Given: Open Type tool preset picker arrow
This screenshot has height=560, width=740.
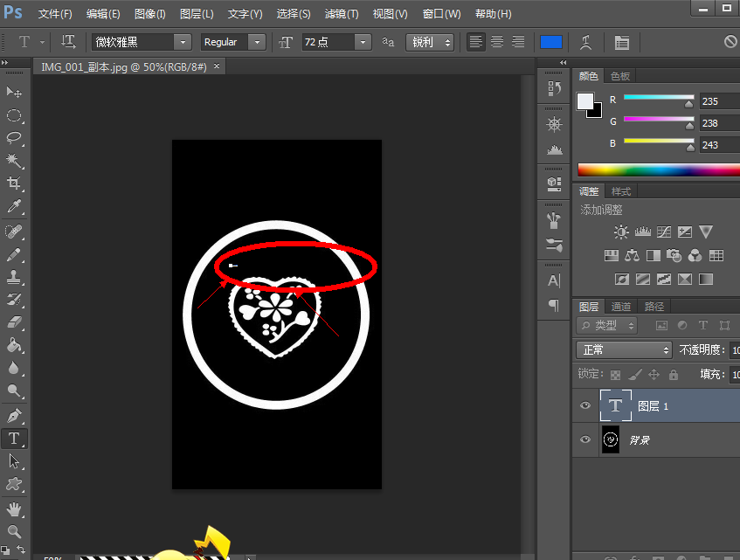Looking at the screenshot, I should click(x=42, y=42).
